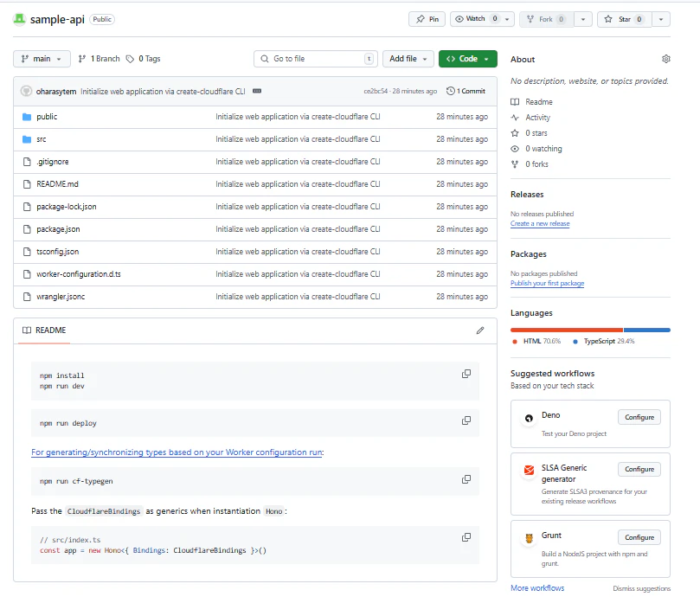Edit README with the pencil icon

coord(480,330)
